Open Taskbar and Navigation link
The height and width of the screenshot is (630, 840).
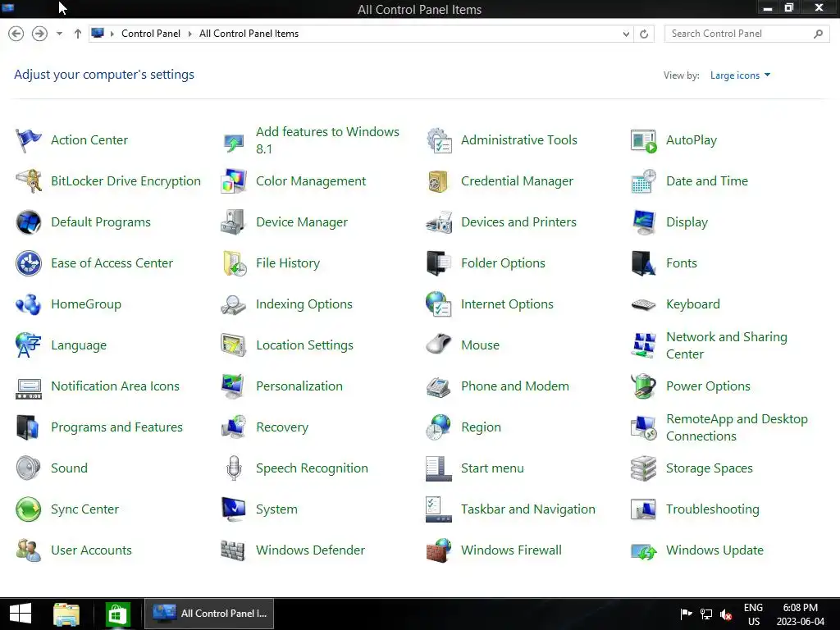pyautogui.click(x=528, y=509)
